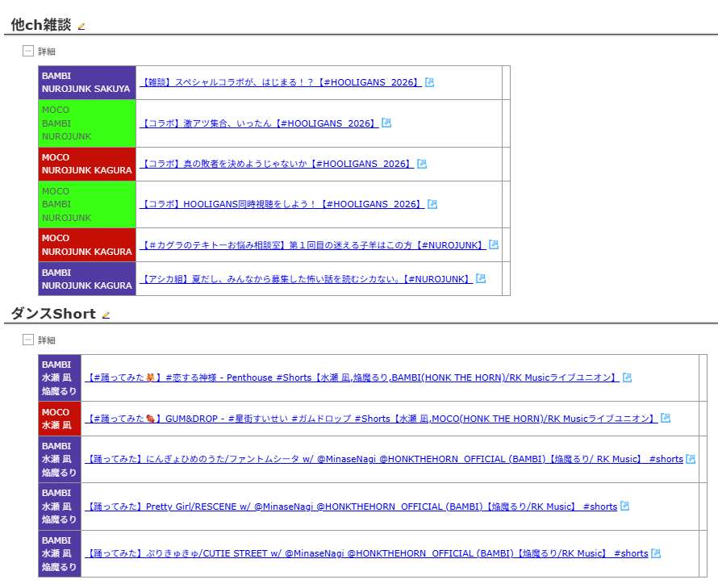Click red MOCO NUROJUNK KAGURA cell beside 真の敗者

point(87,164)
